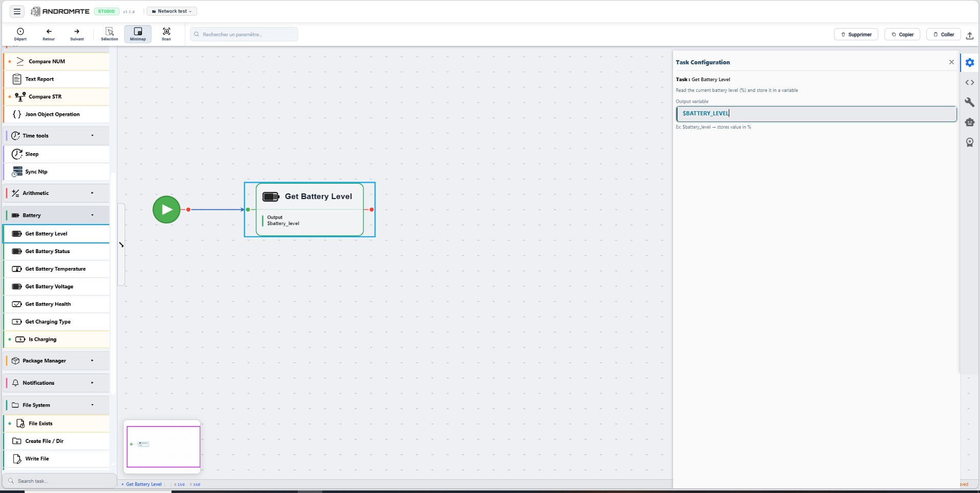Select the Get Battery Status task
Screen dimensions: 980x493
[57, 252]
